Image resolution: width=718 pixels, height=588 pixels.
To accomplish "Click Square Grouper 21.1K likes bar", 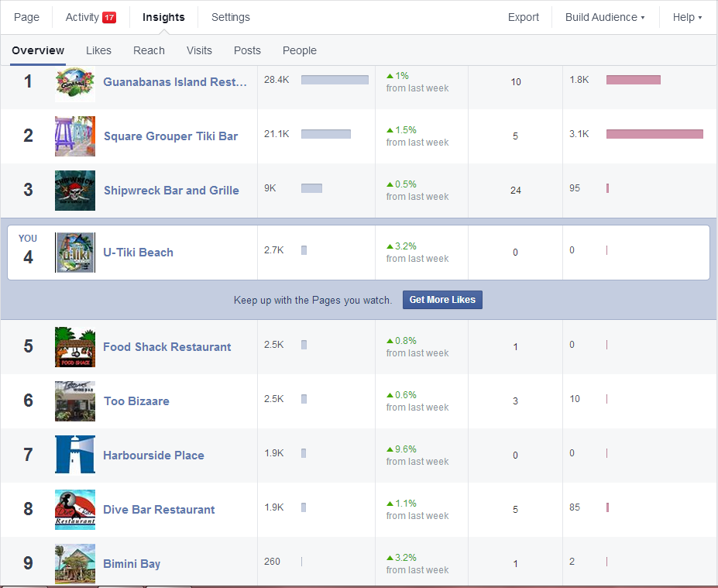I will [x=326, y=134].
